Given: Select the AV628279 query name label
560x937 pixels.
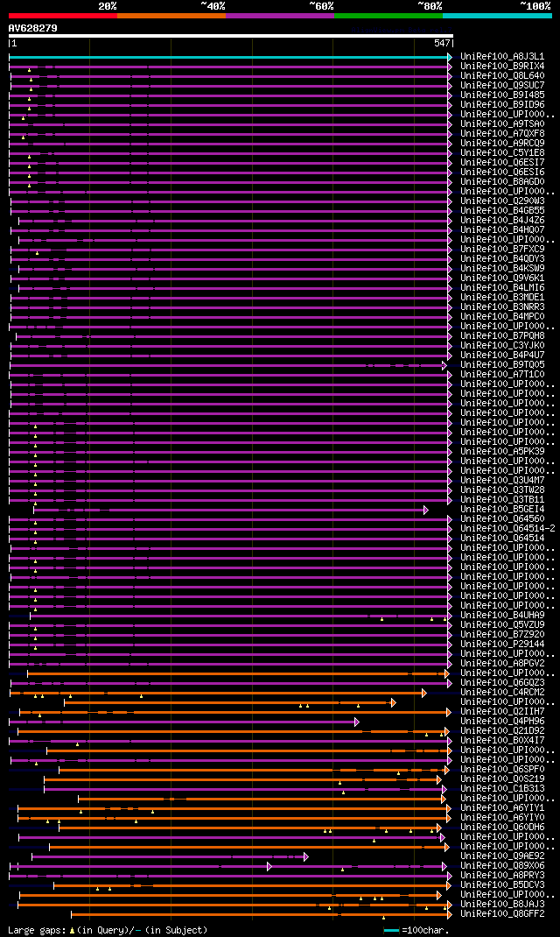Looking at the screenshot, I should [33, 28].
